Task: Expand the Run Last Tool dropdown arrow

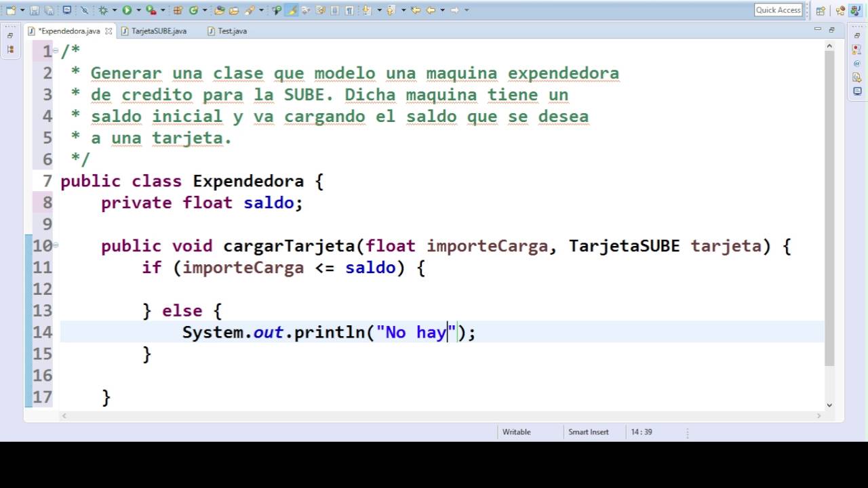Action: (163, 10)
